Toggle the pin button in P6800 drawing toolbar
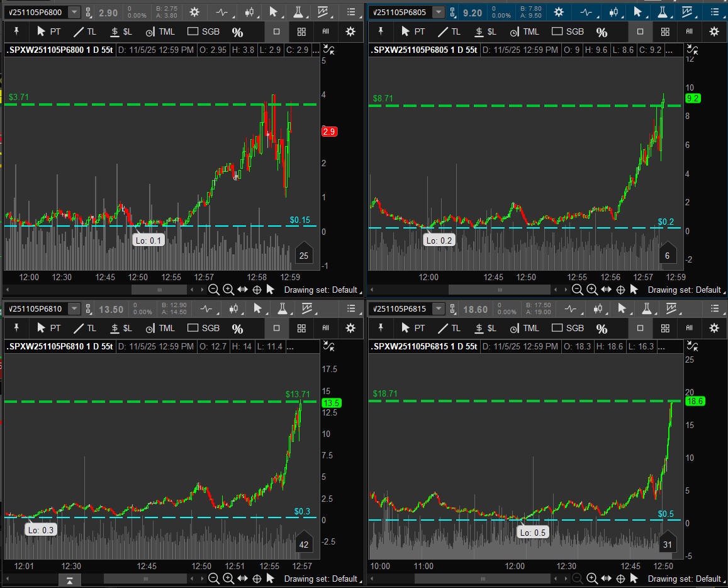The image size is (728, 588). 16,31
